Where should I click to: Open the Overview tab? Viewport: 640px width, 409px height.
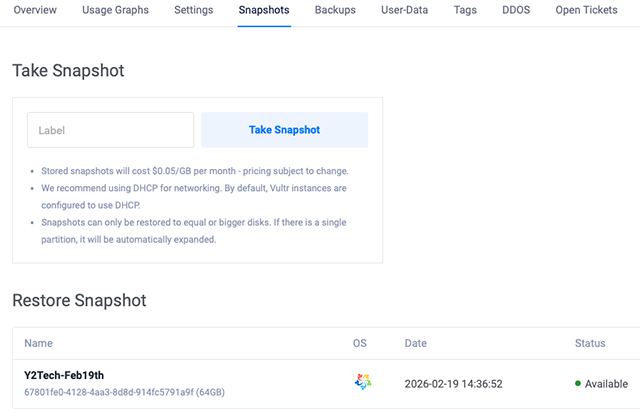(x=35, y=10)
